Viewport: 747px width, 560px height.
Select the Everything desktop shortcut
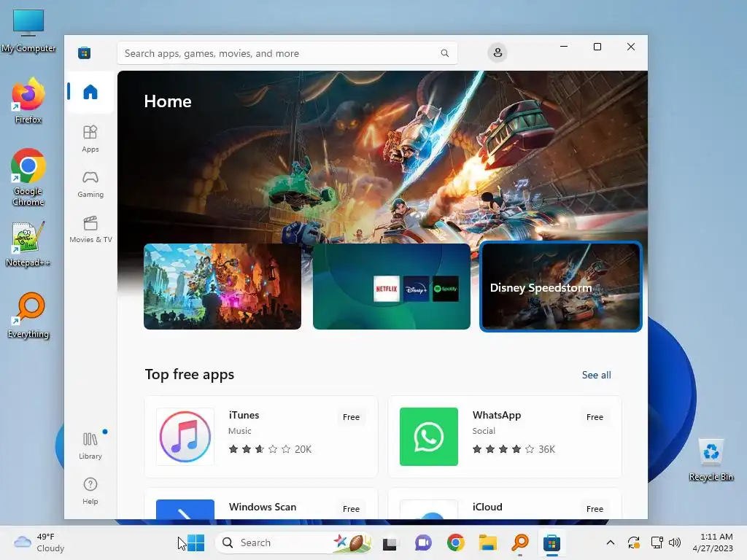pyautogui.click(x=28, y=316)
